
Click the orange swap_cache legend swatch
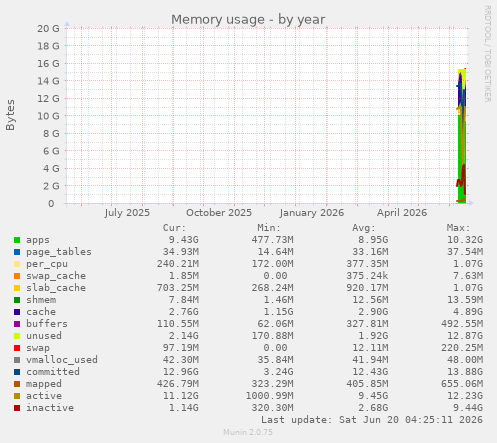click(x=17, y=276)
